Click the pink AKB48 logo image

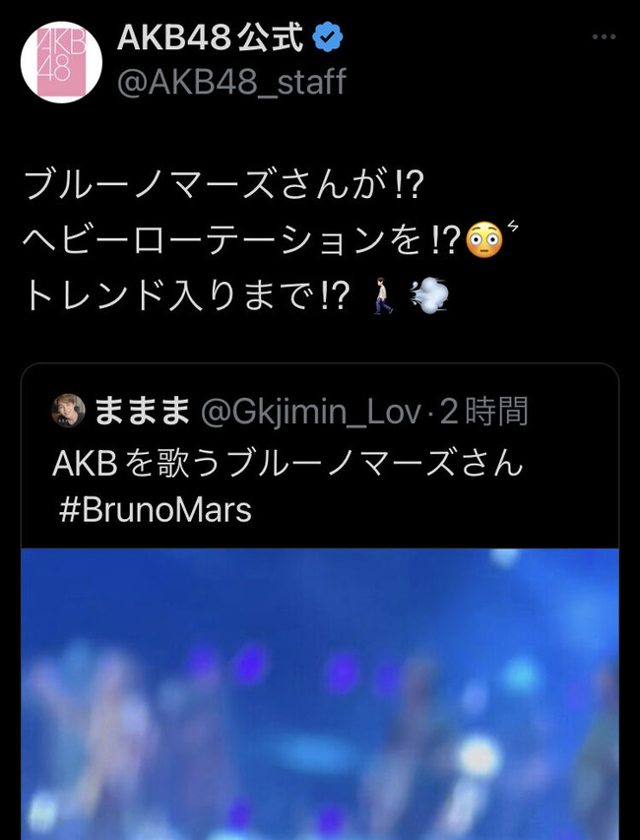pyautogui.click(x=61, y=62)
